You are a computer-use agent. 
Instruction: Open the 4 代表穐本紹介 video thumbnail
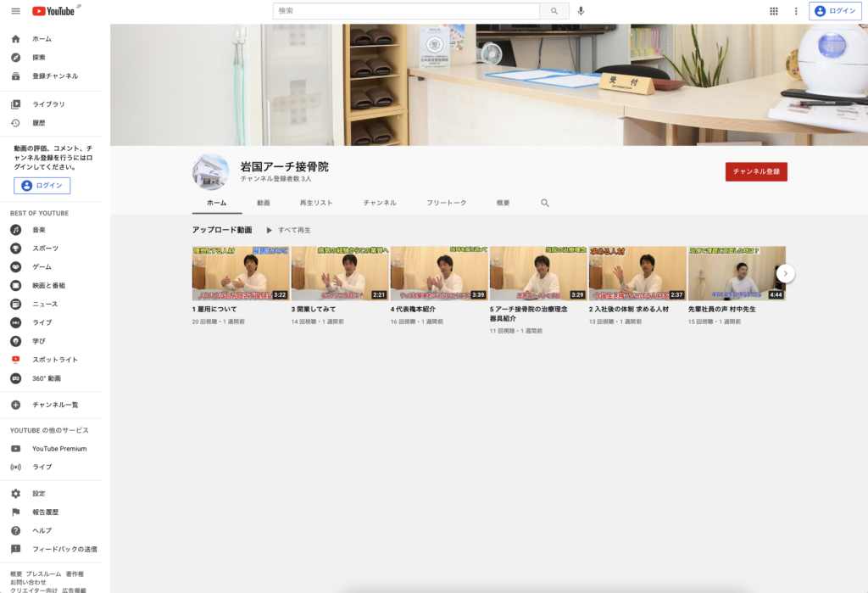pyautogui.click(x=439, y=273)
